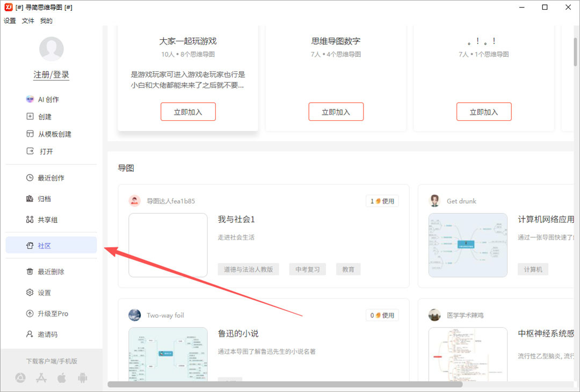Click the 医学学术辣鸡 user avatar
Image resolution: width=580 pixels, height=392 pixels.
coord(434,315)
